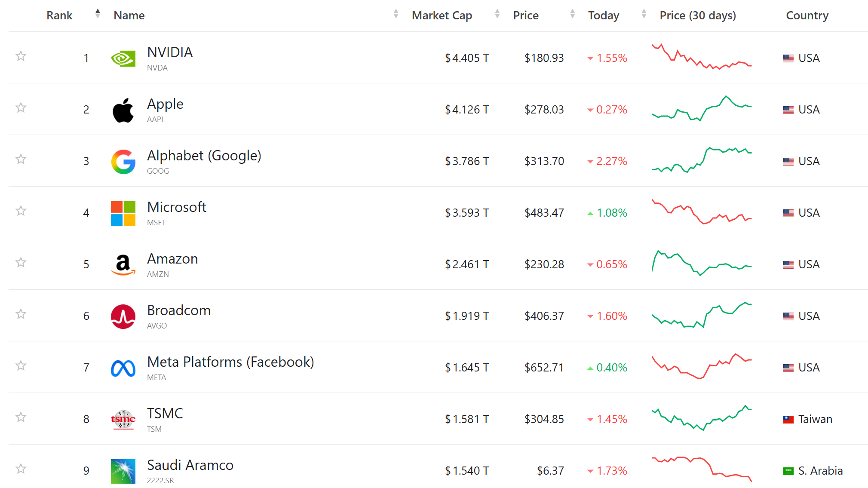Click the Price column header
The image size is (868, 488).
pyautogui.click(x=525, y=15)
